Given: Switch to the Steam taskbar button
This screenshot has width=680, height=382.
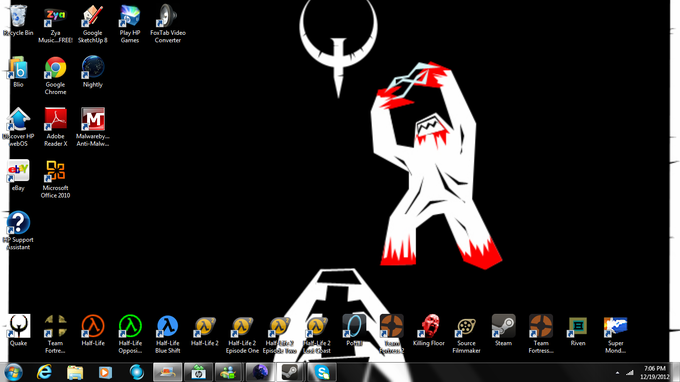Looking at the screenshot, I should click(290, 372).
